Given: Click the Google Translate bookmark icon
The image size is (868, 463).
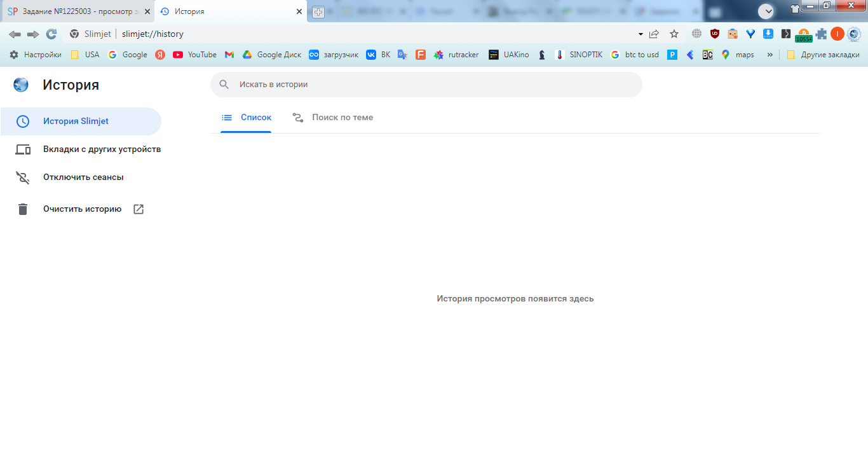Looking at the screenshot, I should tap(402, 55).
